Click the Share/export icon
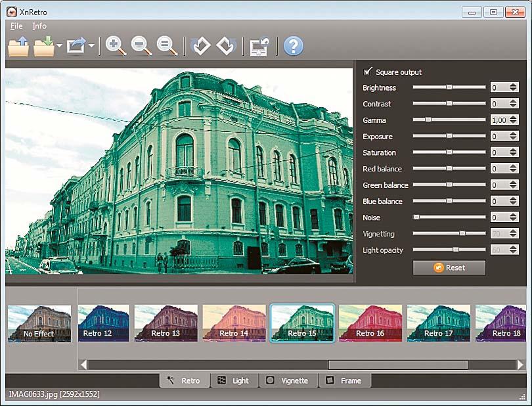This screenshot has height=406, width=532. click(76, 46)
